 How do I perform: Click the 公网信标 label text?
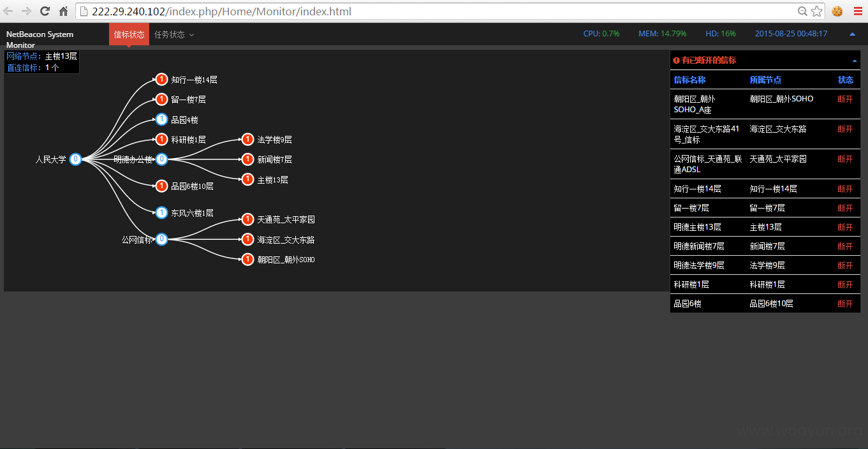pyautogui.click(x=137, y=240)
